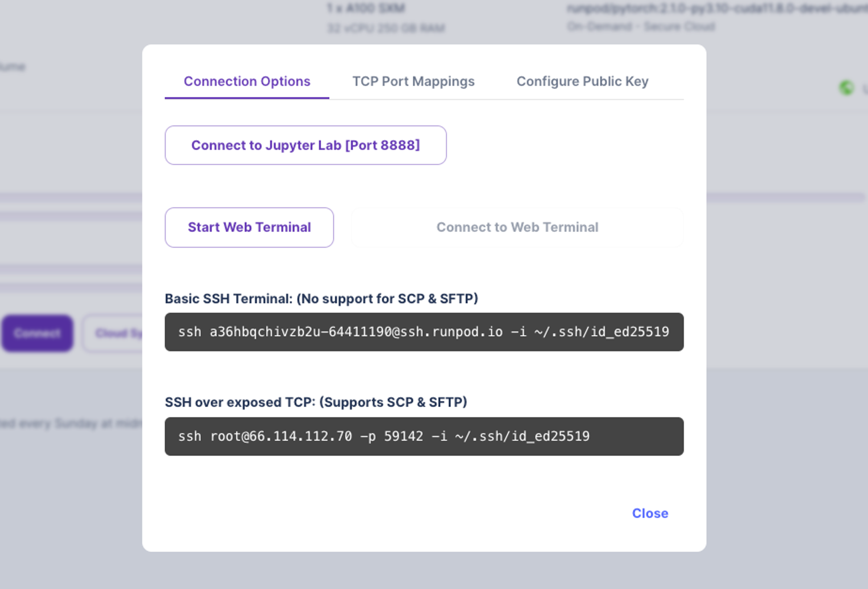Click the blurred 32 vCPU 250 GB RAM text
Viewport: 868px width, 589px height.
[x=386, y=28]
